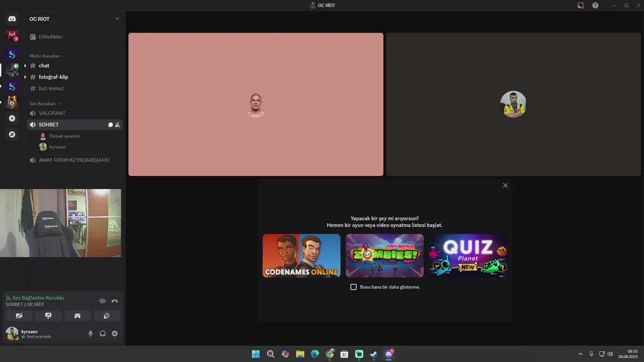644x362 pixels.
Task: Open noise suppression waveform icon
Action: (x=103, y=301)
